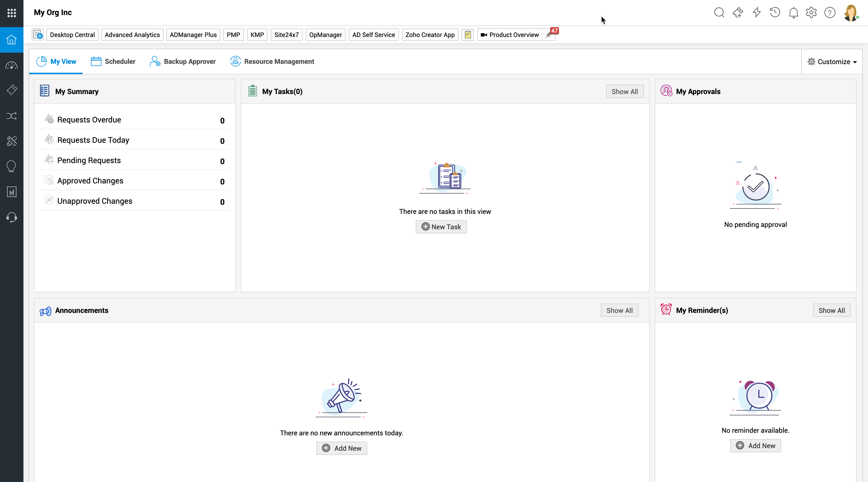The image size is (868, 482).
Task: Open the app launcher grid icon
Action: click(x=11, y=13)
